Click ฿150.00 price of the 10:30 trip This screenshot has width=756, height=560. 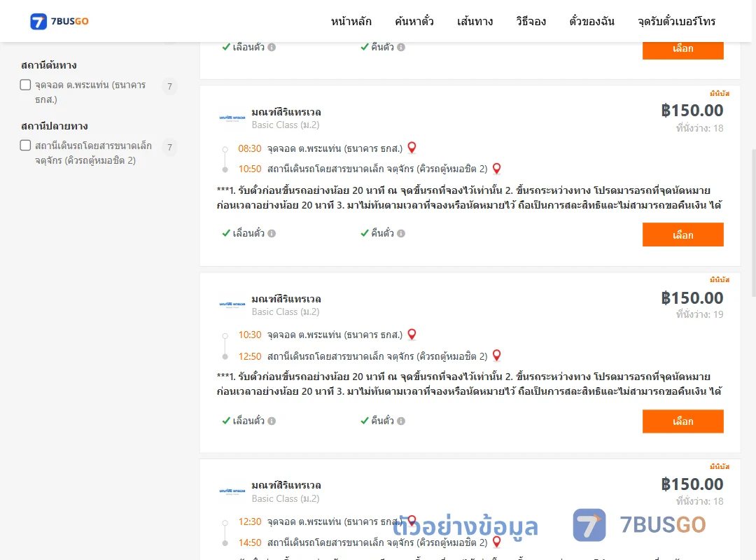click(692, 297)
